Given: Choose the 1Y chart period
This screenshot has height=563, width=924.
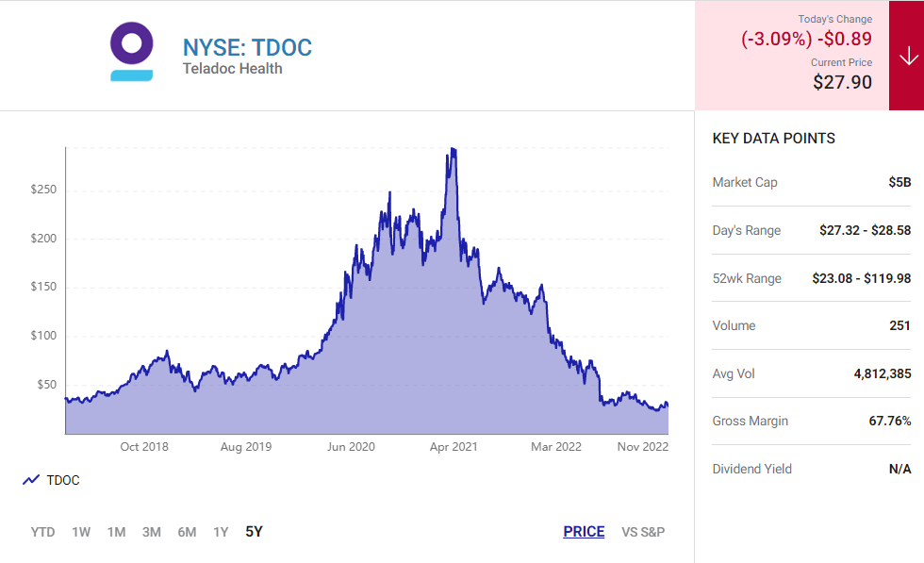Looking at the screenshot, I should point(221,532).
